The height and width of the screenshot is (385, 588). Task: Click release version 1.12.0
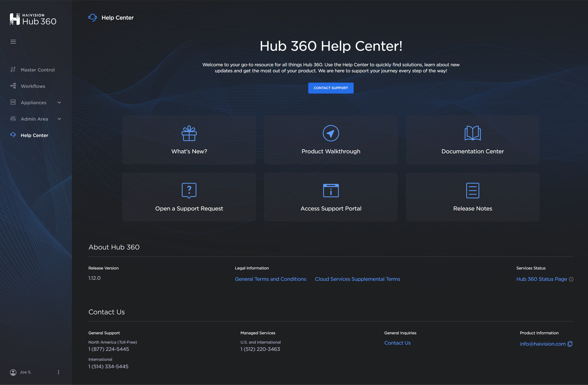(x=94, y=278)
